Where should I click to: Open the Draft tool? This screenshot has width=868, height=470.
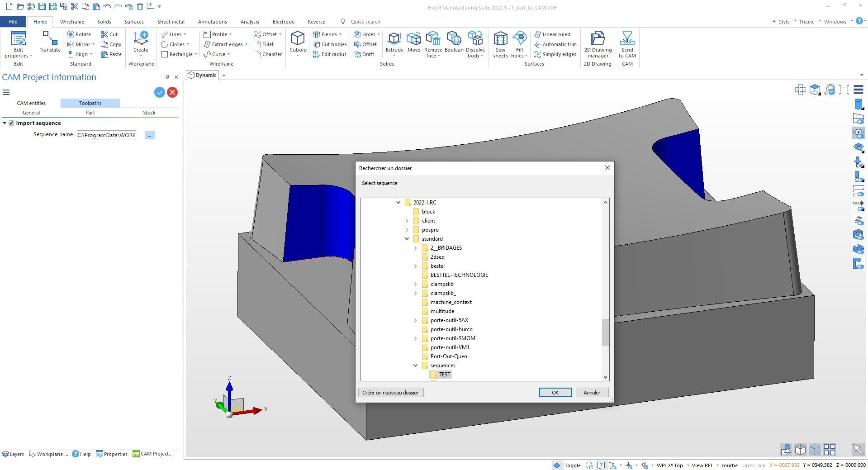click(364, 54)
